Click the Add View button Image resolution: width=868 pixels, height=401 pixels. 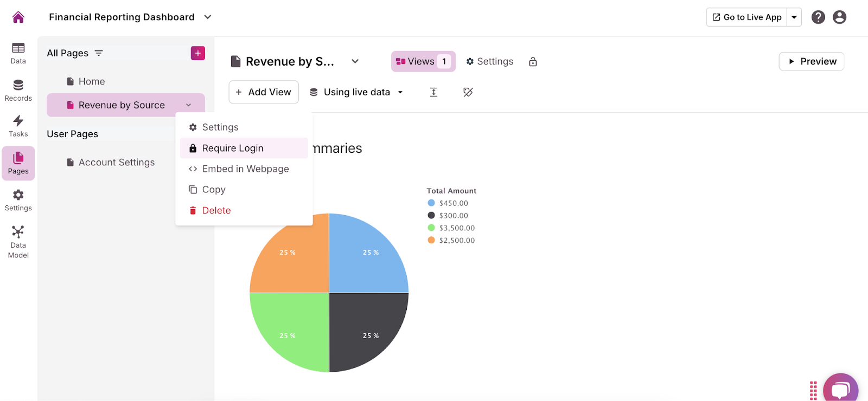click(264, 92)
